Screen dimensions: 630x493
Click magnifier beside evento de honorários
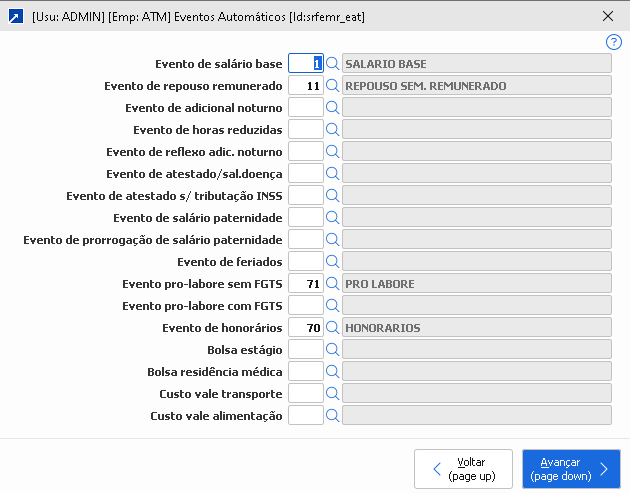[333, 328]
